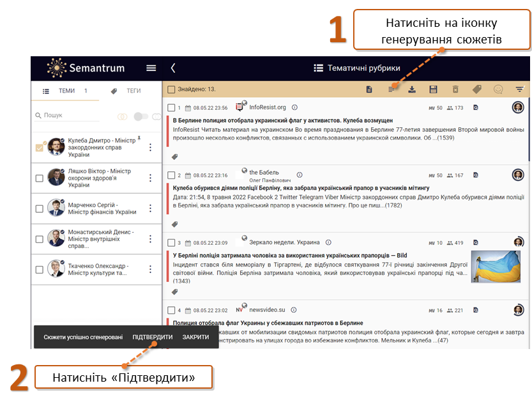This screenshot has height=397, width=532.
Task: Click the Зеркало недели. Украина source name
Action: click(x=284, y=242)
